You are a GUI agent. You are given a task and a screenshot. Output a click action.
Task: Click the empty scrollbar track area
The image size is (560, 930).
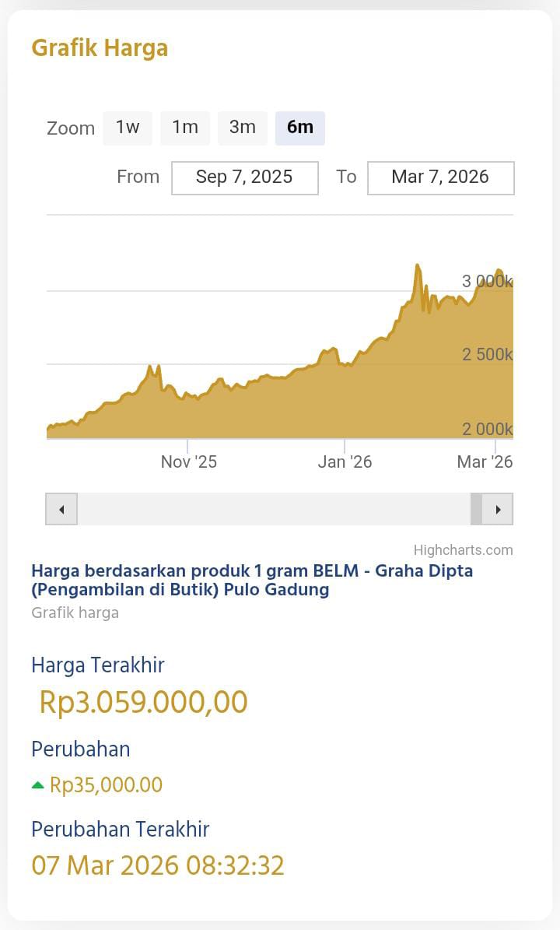(x=272, y=510)
